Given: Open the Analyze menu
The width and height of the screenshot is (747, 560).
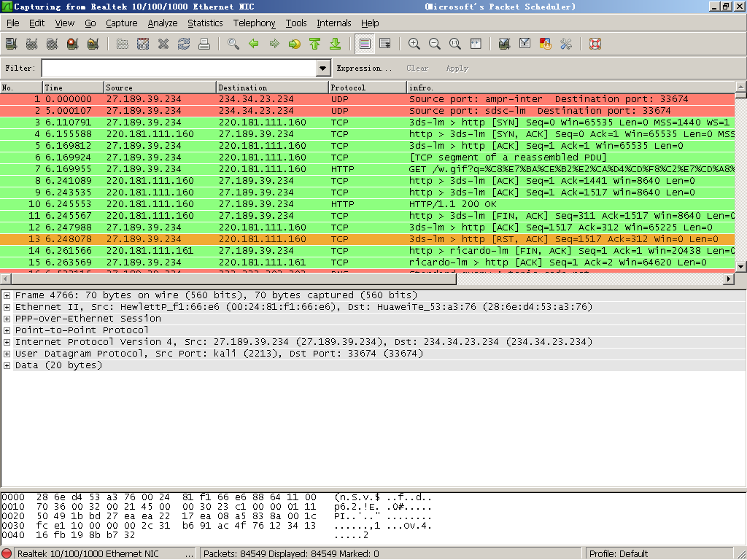Looking at the screenshot, I should point(163,23).
